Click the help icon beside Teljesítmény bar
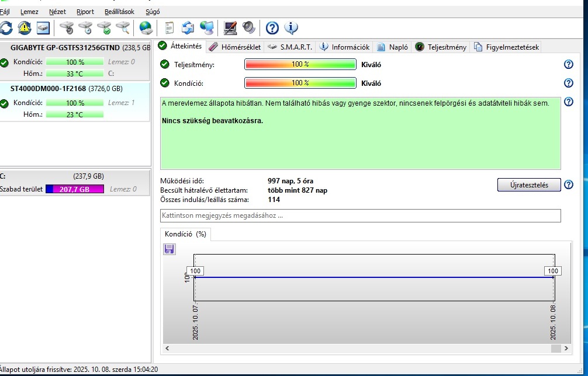Image resolution: width=588 pixels, height=376 pixels. click(x=569, y=64)
